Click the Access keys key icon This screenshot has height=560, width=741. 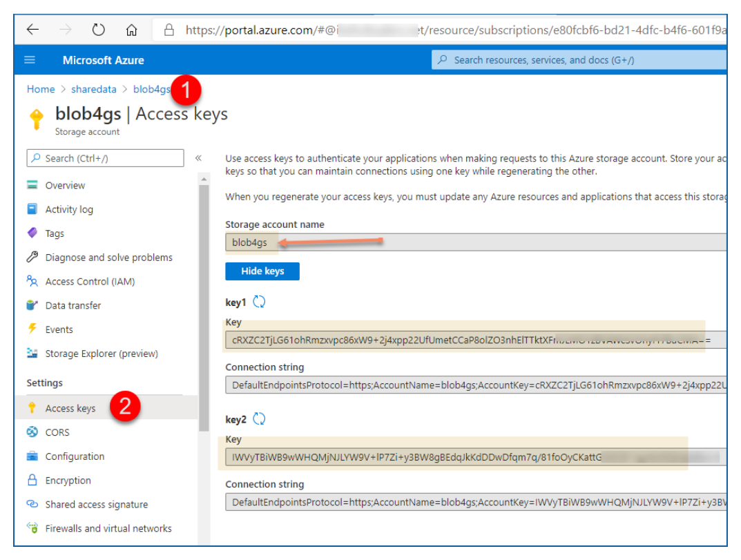coord(32,407)
